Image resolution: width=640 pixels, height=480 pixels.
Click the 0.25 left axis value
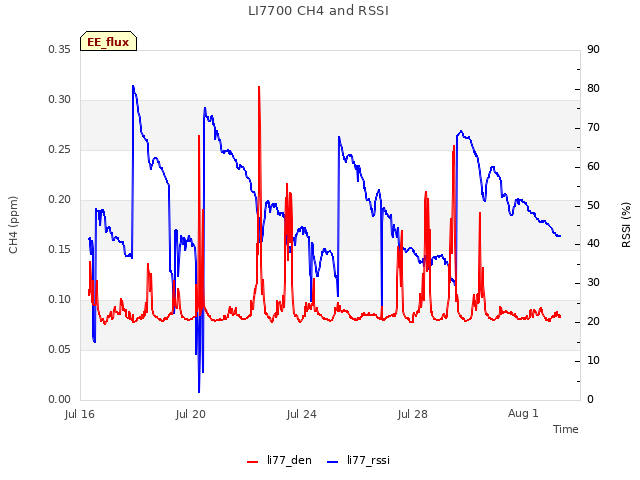[60, 149]
